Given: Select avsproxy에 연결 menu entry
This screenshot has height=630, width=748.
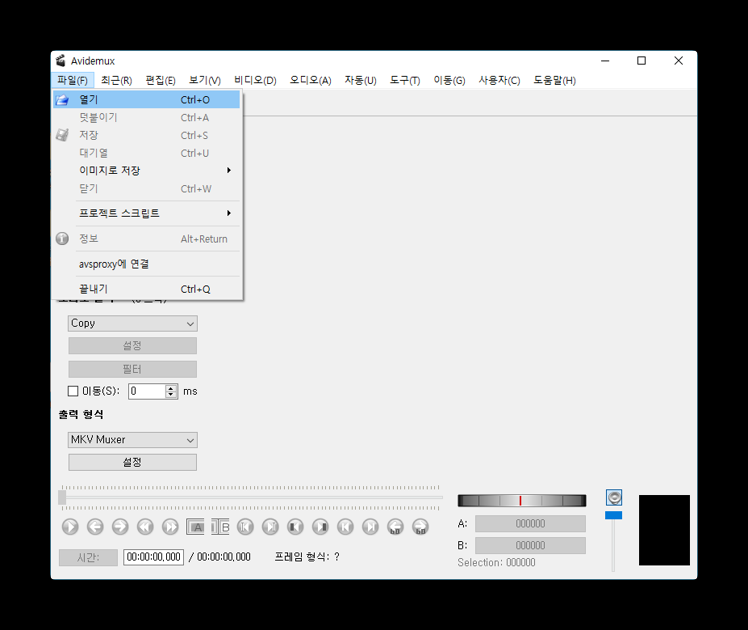Looking at the screenshot, I should click(x=147, y=264).
